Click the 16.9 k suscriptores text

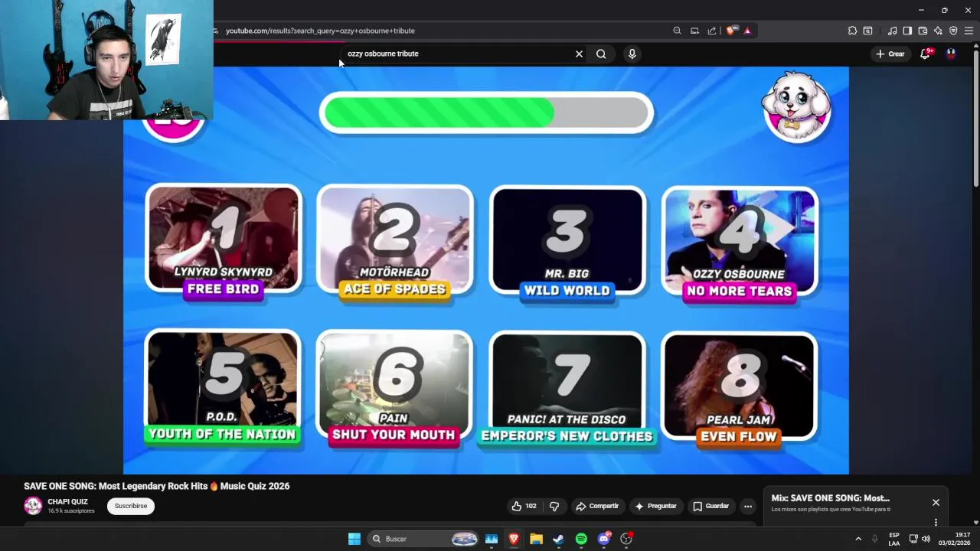pos(71,511)
